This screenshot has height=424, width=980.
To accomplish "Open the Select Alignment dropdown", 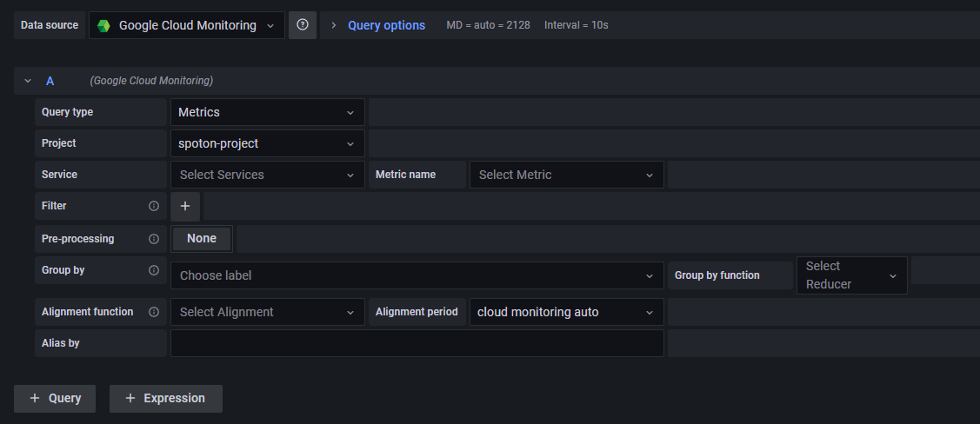I will pos(268,312).
